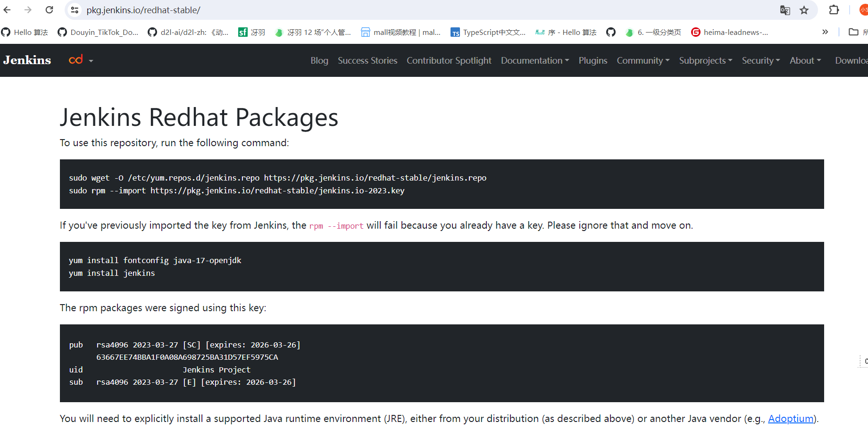
Task: Open the Community dropdown menu
Action: [x=643, y=60]
